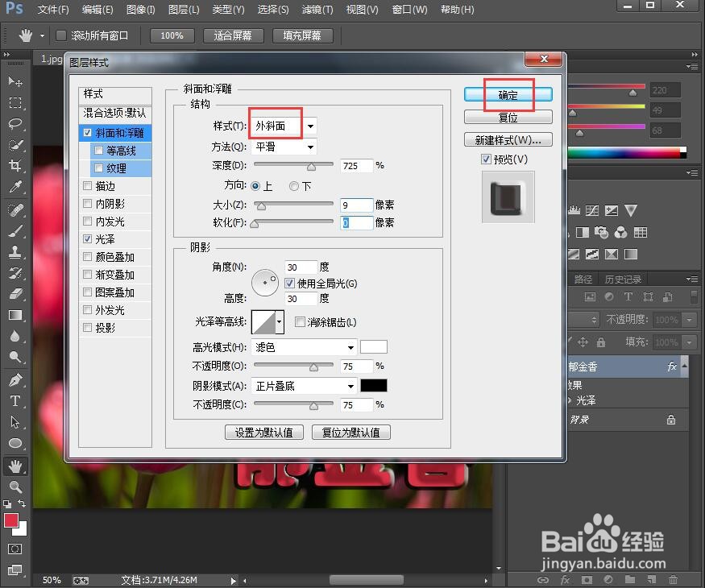Switch to 历史记录 tab
Screen dimensions: 705x588
click(x=623, y=280)
